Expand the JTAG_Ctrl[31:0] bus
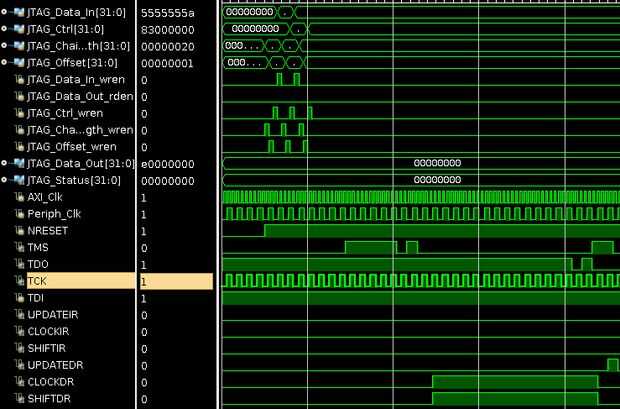The height and width of the screenshot is (409, 620). 4,29
